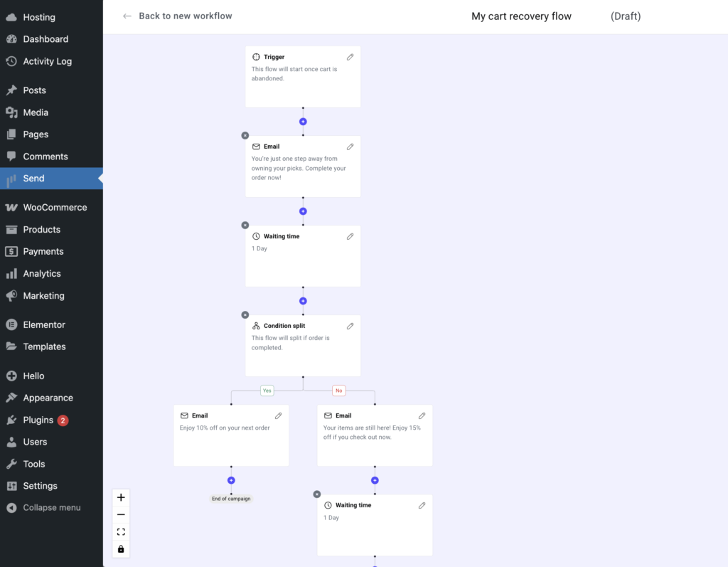Open the Settings menu
This screenshot has height=567, width=728.
(x=51, y=486)
